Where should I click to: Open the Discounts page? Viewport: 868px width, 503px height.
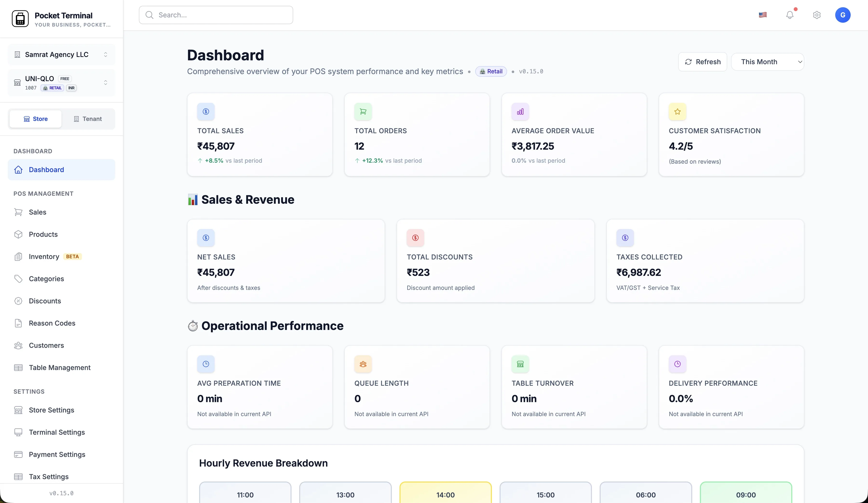(x=45, y=301)
